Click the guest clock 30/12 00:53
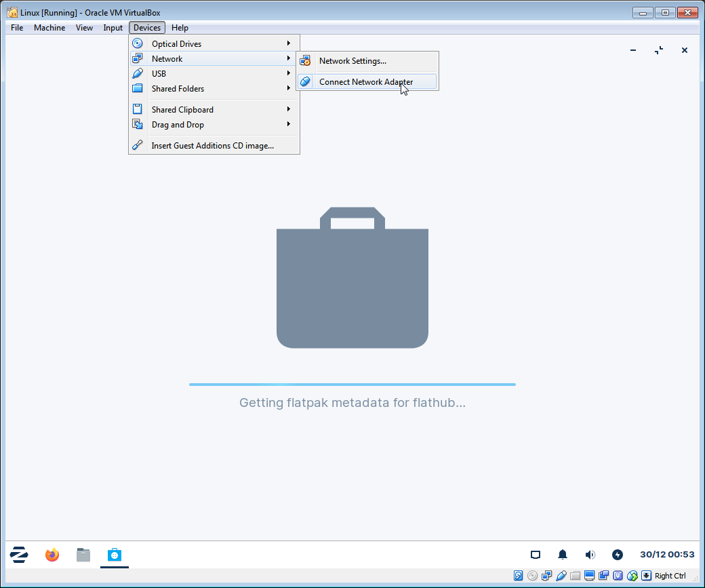705x588 pixels. [667, 554]
